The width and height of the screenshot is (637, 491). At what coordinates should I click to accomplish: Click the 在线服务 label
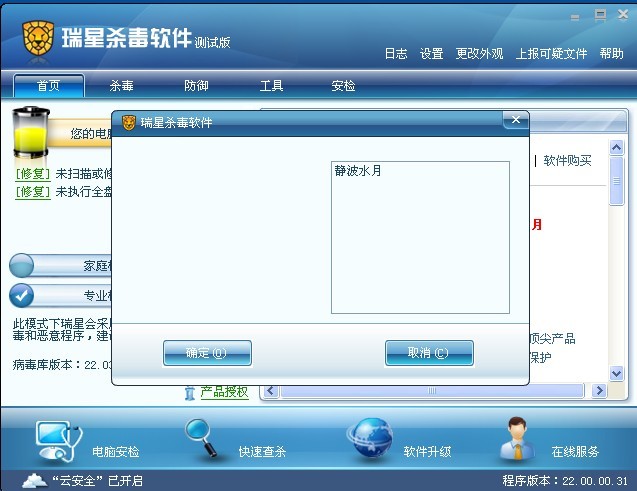click(x=575, y=452)
